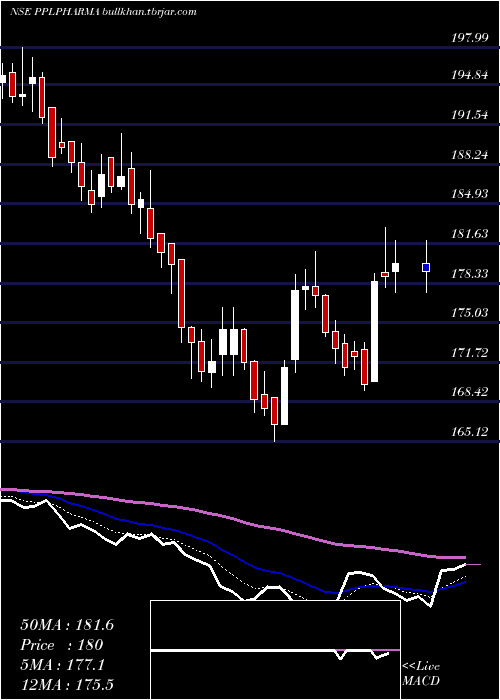The height and width of the screenshot is (700, 500).
Task: Click the 50MA : 181.6 readout
Action: [67, 625]
